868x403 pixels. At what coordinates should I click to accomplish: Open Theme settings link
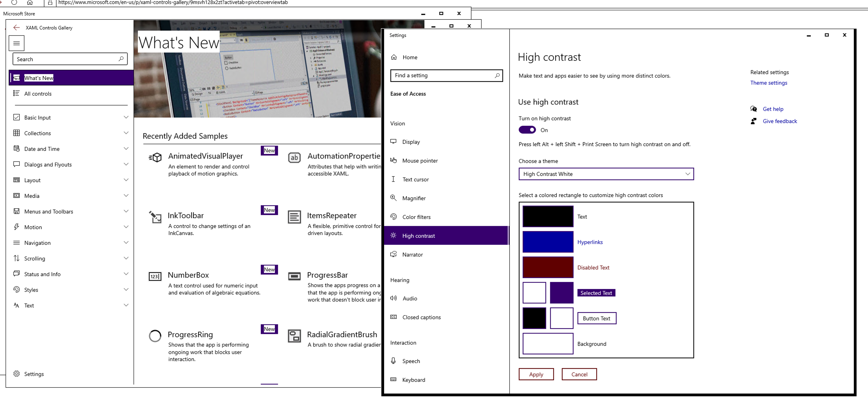pyautogui.click(x=769, y=83)
